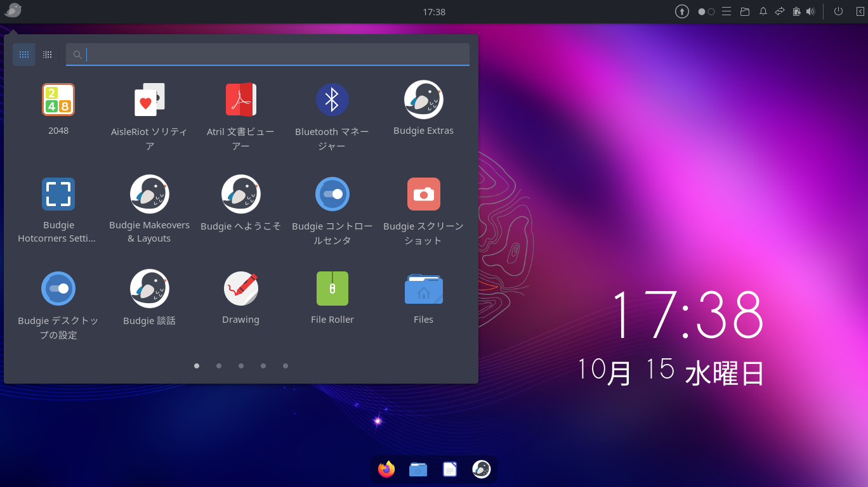Image resolution: width=868 pixels, height=487 pixels.
Task: Open the Bluetooth マネージャー
Action: click(x=332, y=100)
